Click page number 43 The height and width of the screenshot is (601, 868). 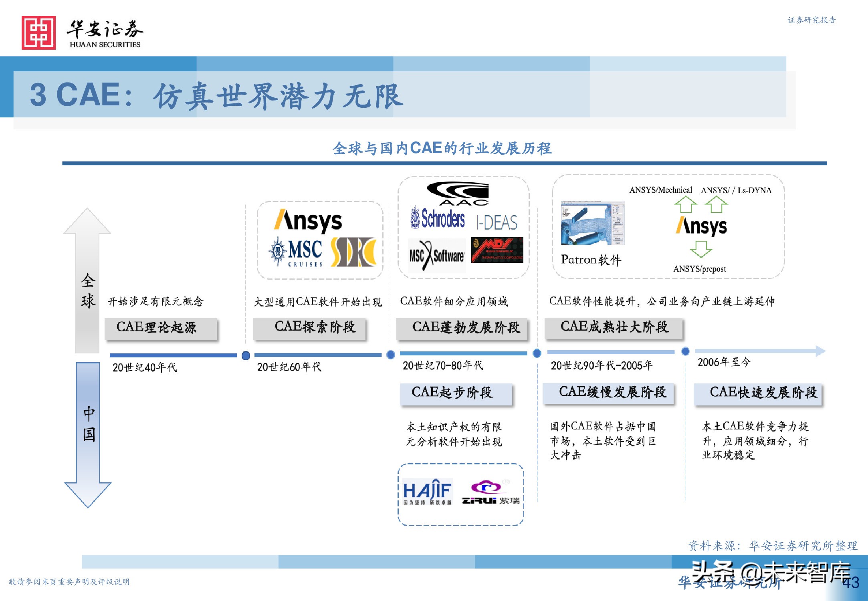[x=851, y=583]
